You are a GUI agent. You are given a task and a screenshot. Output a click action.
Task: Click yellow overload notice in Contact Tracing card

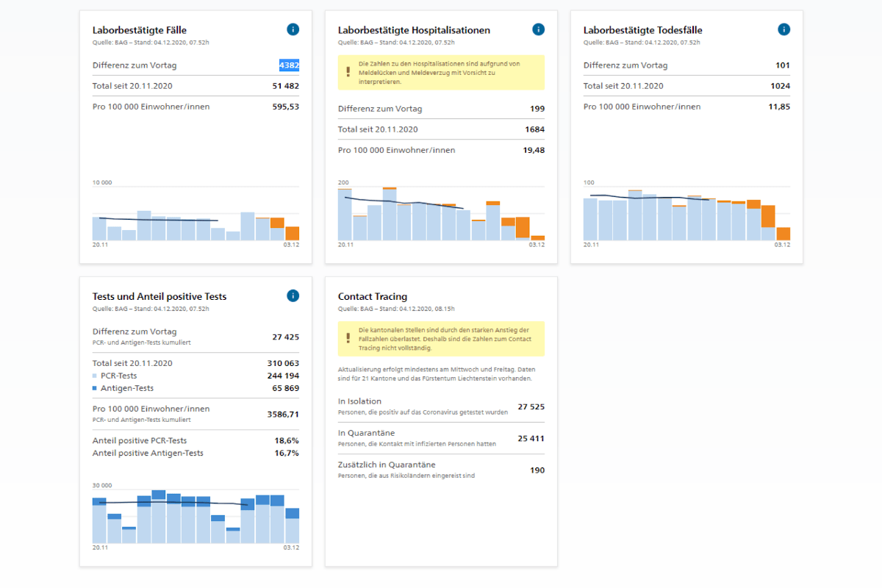(x=441, y=339)
